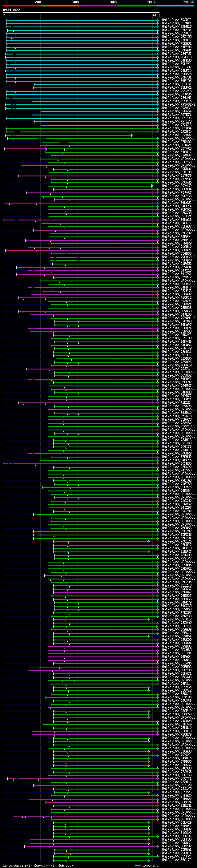Image resolution: width=197 pixels, height=868 pixels.
Task: Select label UniRef100_C9RDA1
Action: point(177,169)
